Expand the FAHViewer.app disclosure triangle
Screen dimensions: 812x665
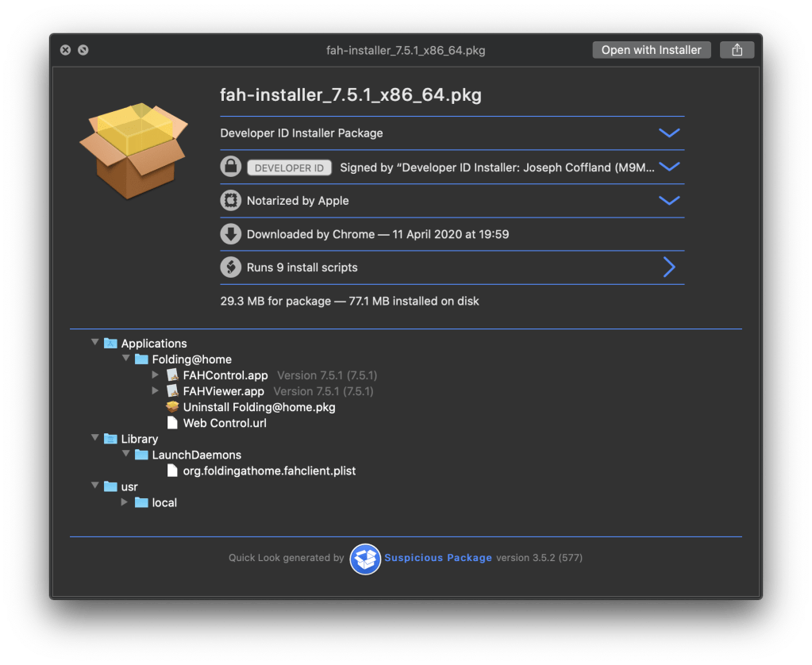156,391
